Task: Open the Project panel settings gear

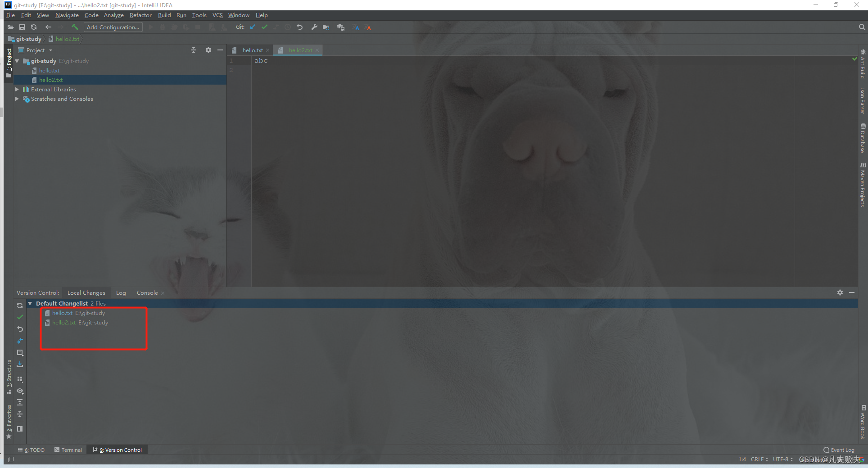Action: tap(208, 50)
